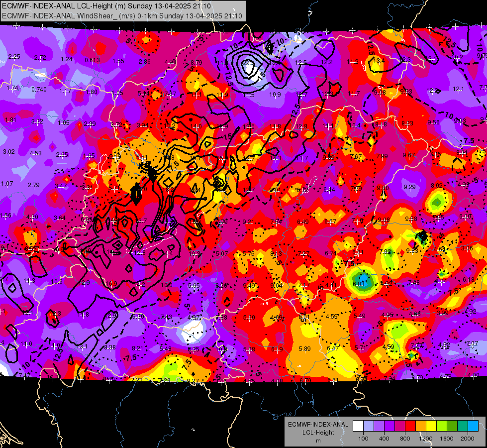The image size is (487, 448).
Task: Click the 1600 label on the legend scale
Action: click(447, 439)
